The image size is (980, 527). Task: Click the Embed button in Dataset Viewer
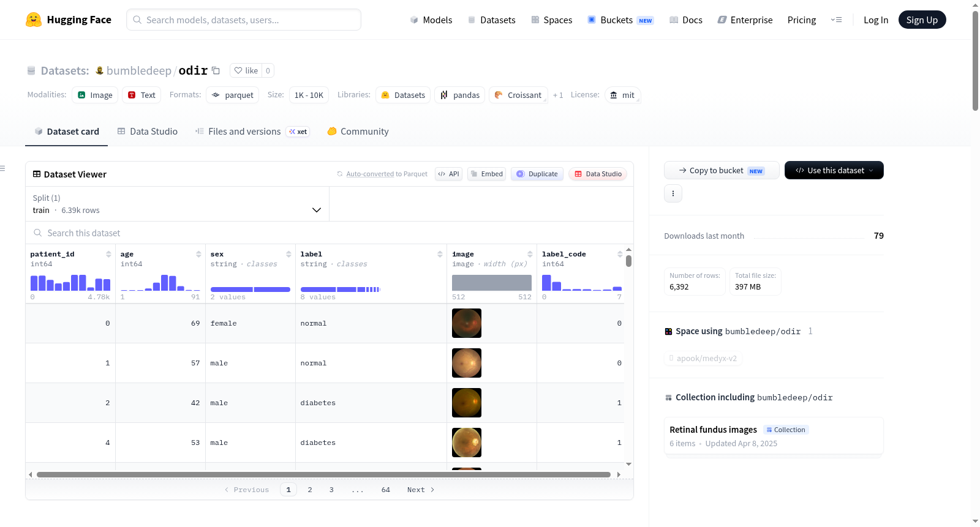(x=487, y=174)
